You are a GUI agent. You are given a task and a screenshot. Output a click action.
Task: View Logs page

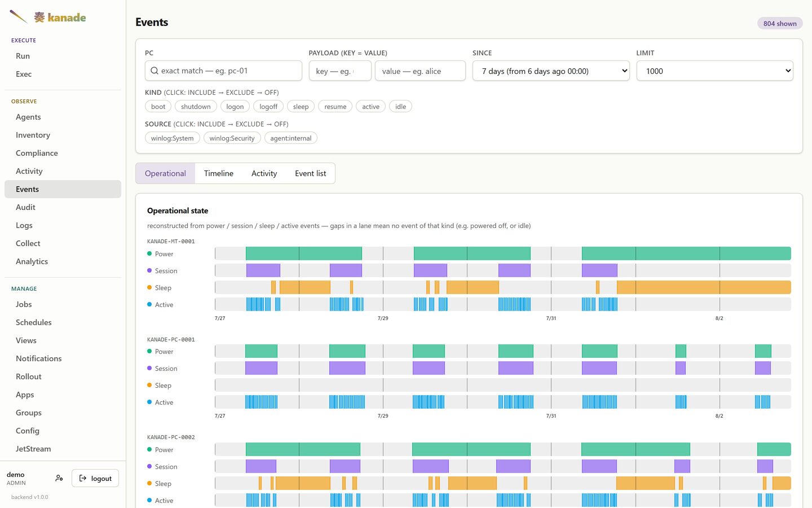[x=63, y=225]
